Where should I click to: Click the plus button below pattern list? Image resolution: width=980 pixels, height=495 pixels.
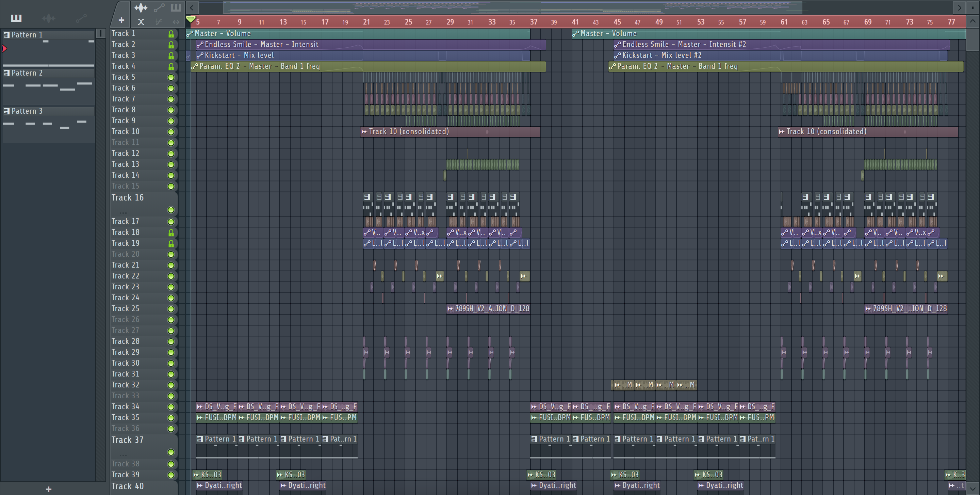coord(48,489)
